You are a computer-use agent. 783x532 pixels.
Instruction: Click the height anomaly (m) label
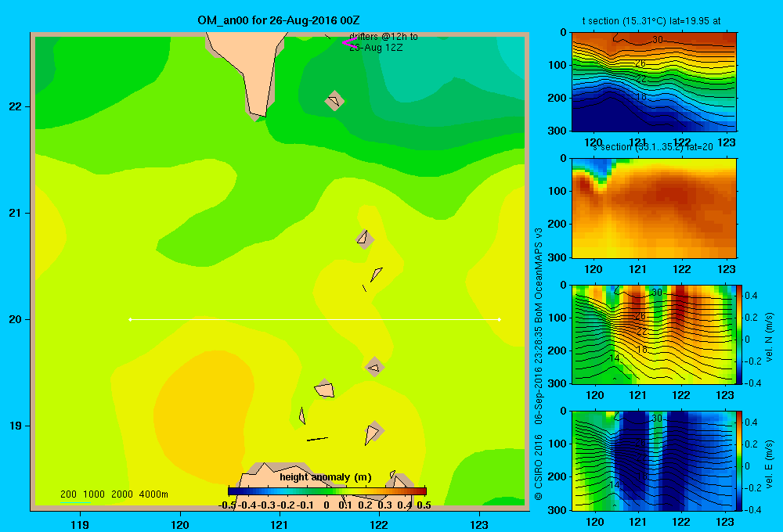pos(326,477)
